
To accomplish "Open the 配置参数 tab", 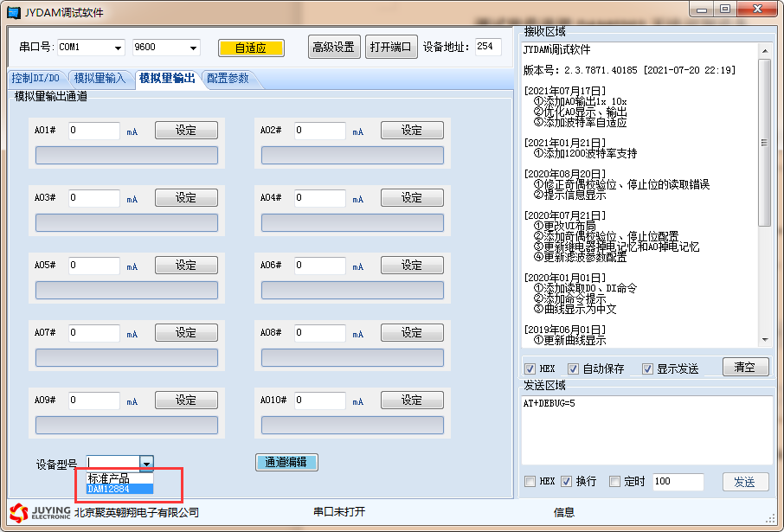I will pos(228,79).
